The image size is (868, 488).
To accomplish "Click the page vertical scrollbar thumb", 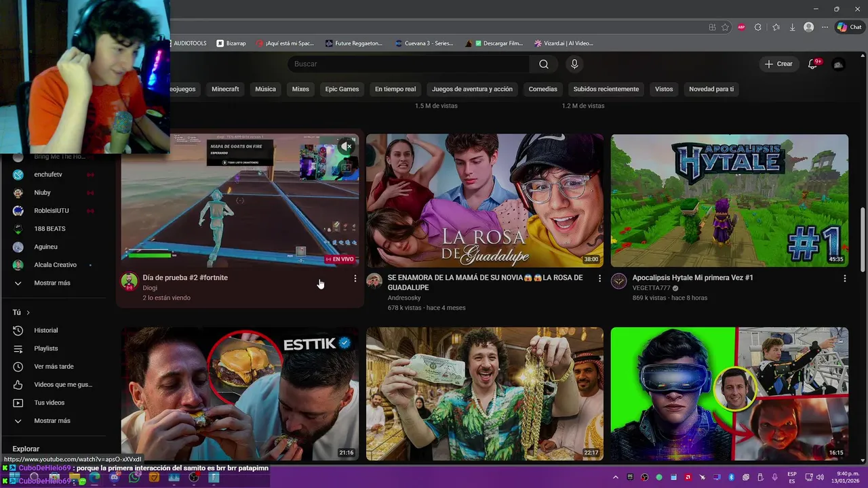I will click(x=863, y=240).
